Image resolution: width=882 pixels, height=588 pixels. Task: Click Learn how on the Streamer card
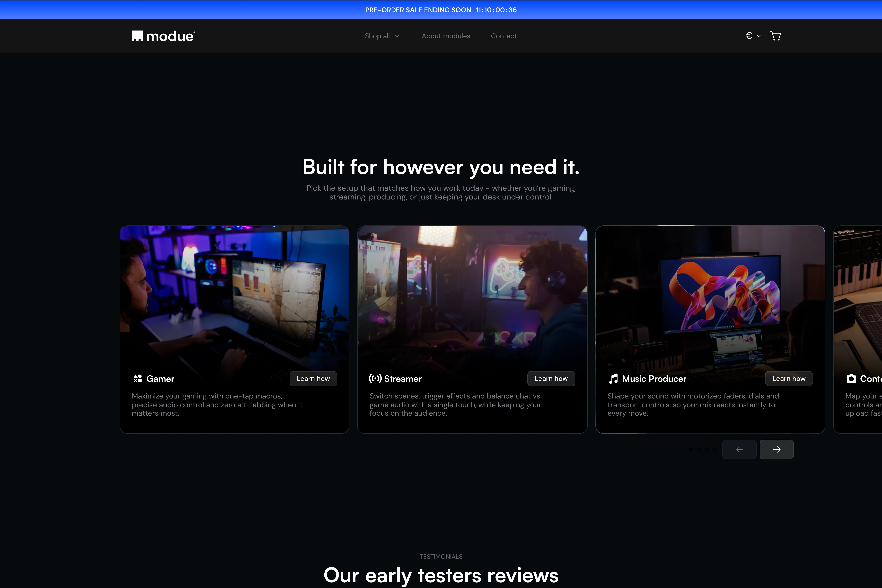point(551,379)
